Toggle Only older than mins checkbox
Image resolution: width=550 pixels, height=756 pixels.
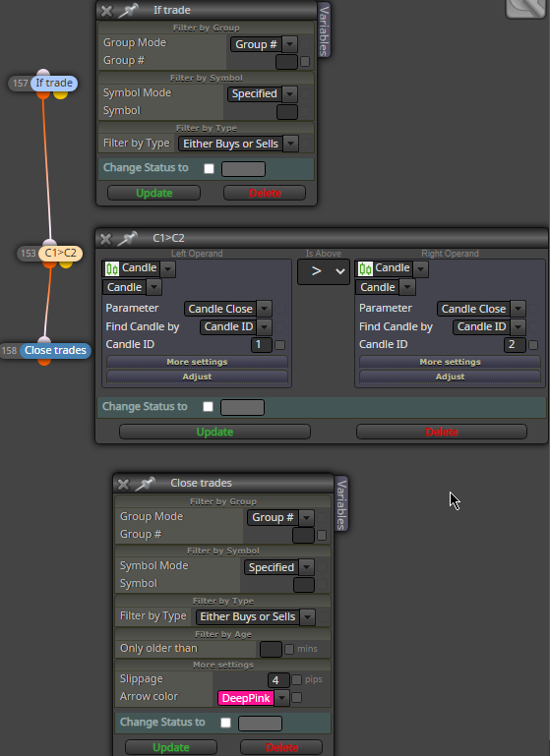click(x=289, y=650)
